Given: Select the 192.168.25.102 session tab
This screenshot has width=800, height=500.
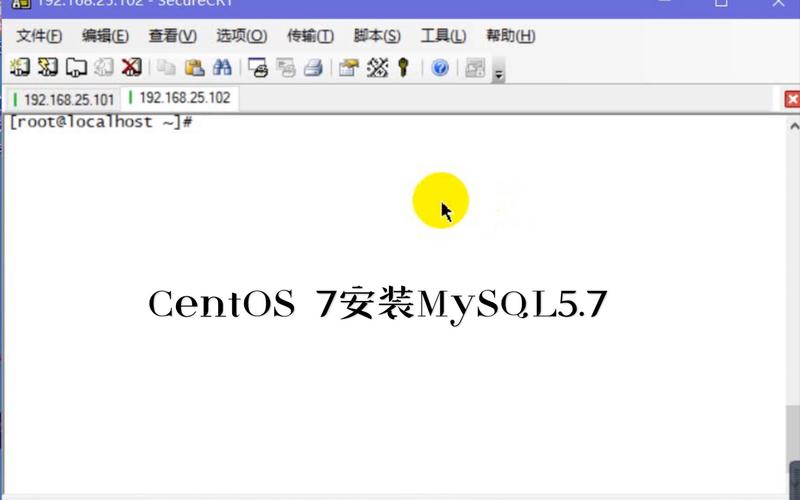Looking at the screenshot, I should pyautogui.click(x=180, y=98).
